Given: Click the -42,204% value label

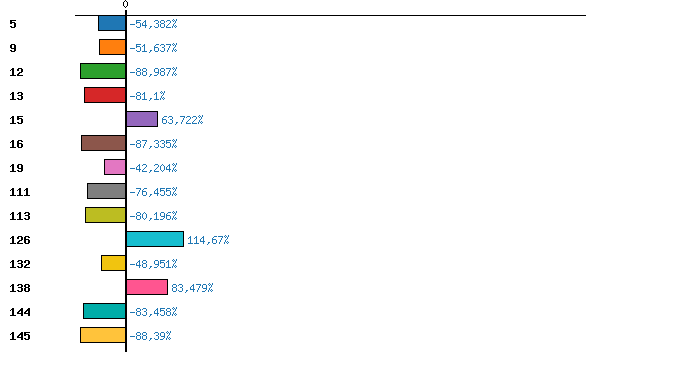Looking at the screenshot, I should point(153,168).
